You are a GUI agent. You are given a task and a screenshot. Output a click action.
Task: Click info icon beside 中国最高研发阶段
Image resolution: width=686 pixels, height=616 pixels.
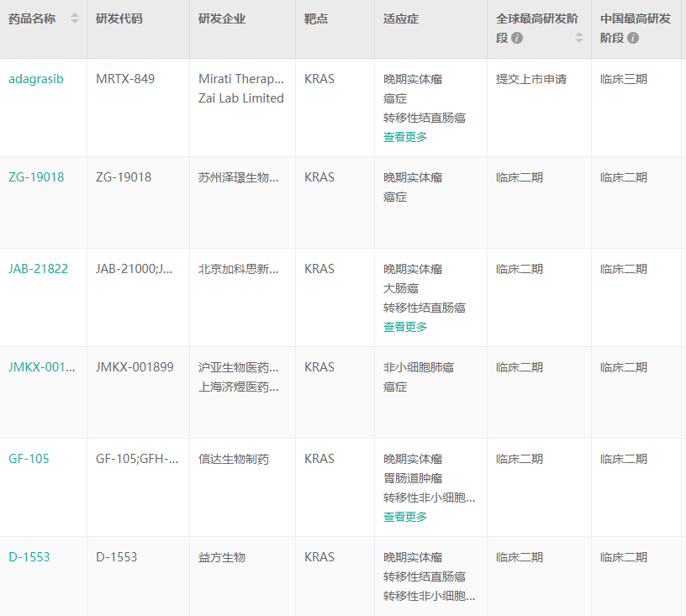[x=632, y=38]
